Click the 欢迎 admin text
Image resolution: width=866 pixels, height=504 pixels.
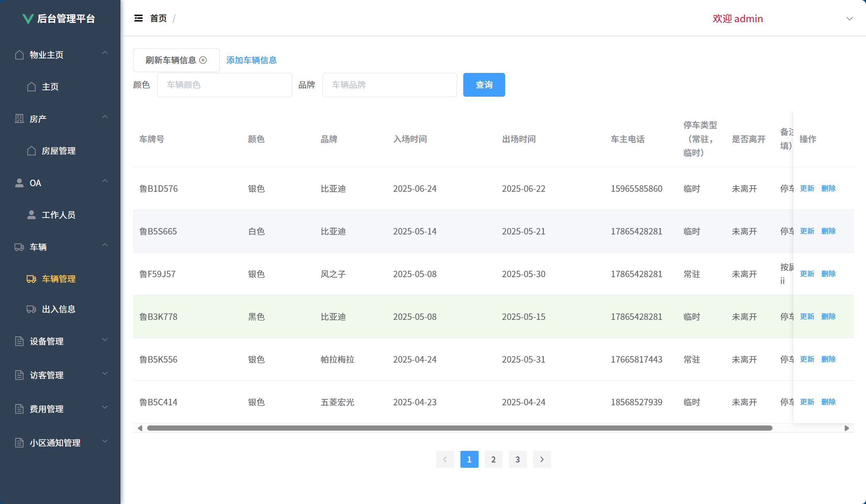coord(738,19)
